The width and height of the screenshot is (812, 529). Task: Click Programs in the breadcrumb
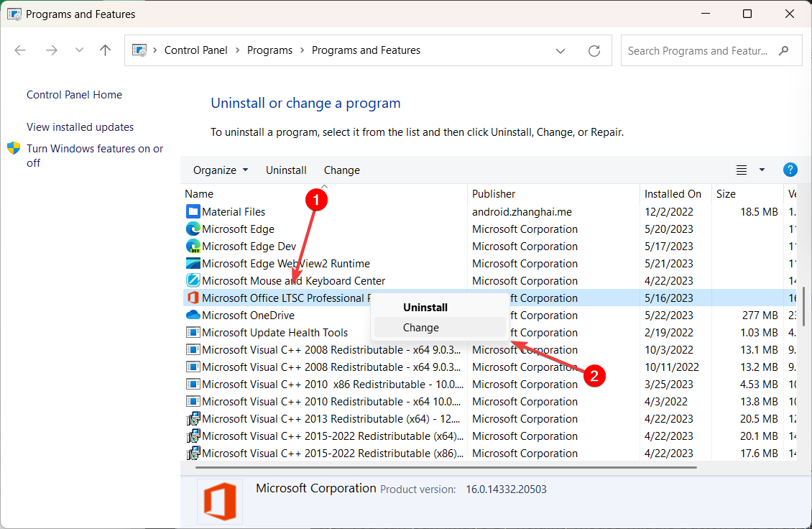[269, 50]
